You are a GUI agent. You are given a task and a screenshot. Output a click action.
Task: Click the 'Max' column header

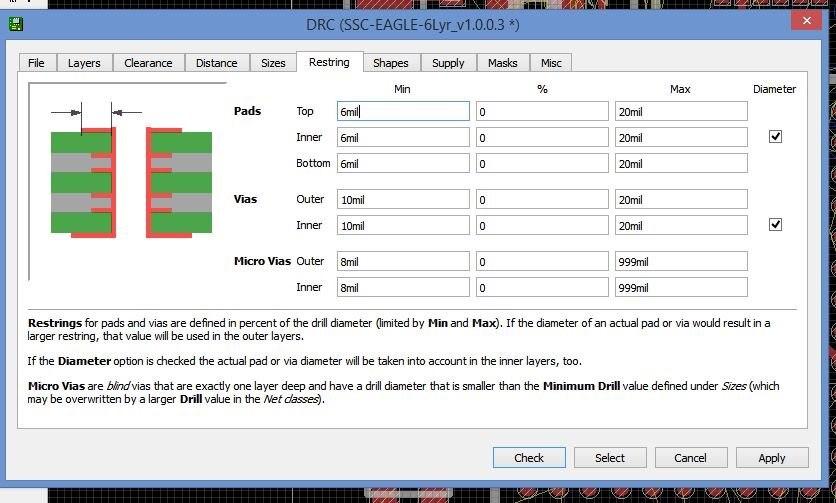pos(680,89)
